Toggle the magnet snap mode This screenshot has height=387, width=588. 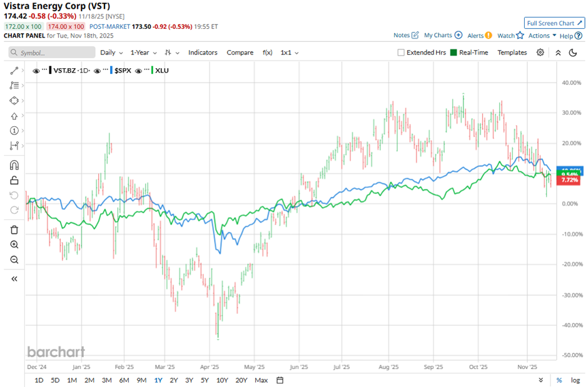click(14, 165)
